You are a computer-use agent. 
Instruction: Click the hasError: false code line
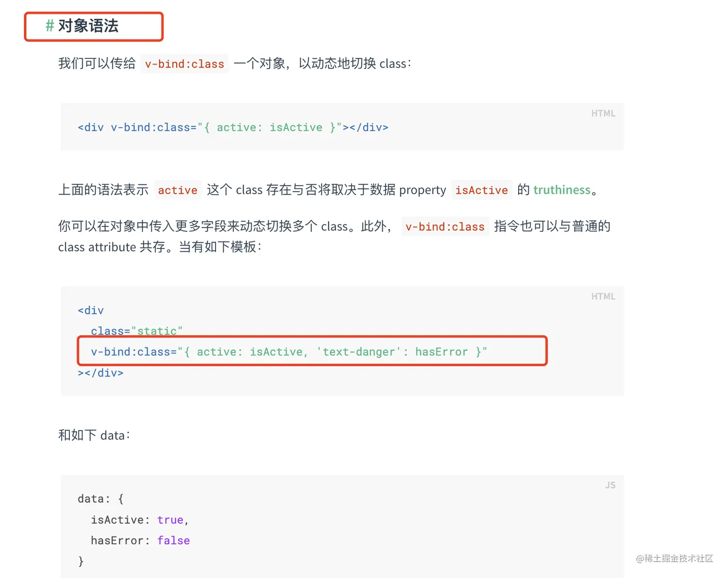[x=140, y=541]
